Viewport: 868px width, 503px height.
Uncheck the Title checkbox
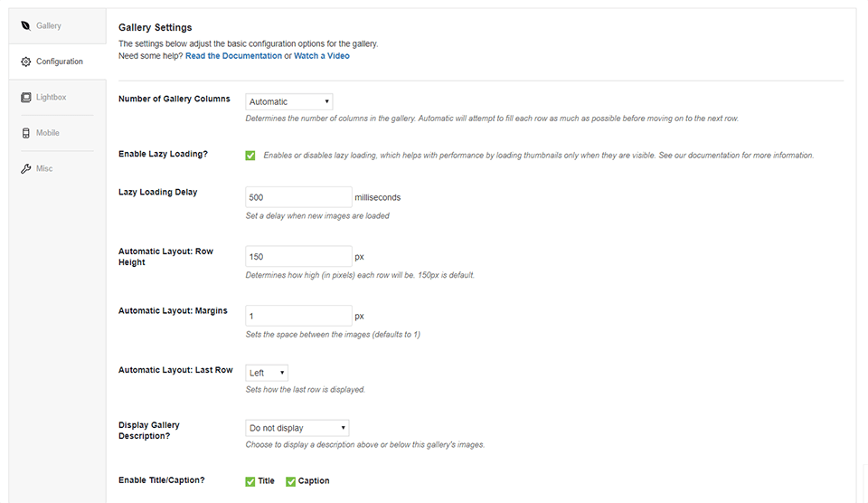(250, 481)
